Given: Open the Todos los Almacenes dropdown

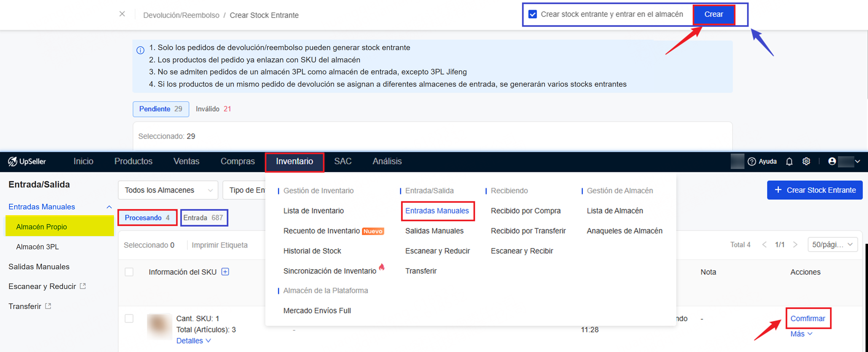Looking at the screenshot, I should coord(168,190).
